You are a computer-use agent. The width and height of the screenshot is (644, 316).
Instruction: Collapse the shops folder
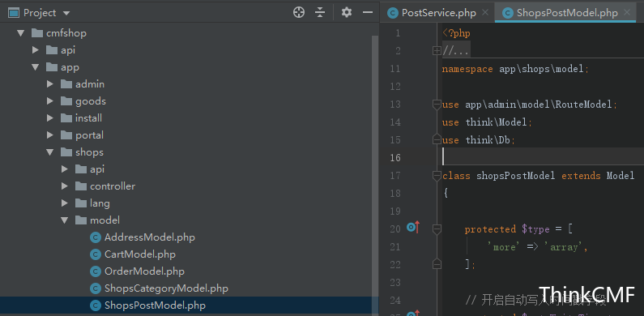coord(50,152)
